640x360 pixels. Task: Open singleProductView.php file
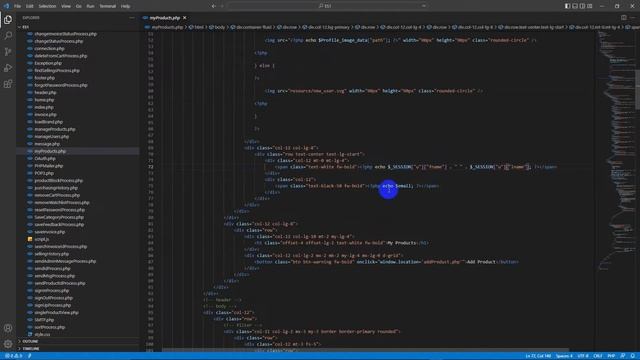(56, 313)
